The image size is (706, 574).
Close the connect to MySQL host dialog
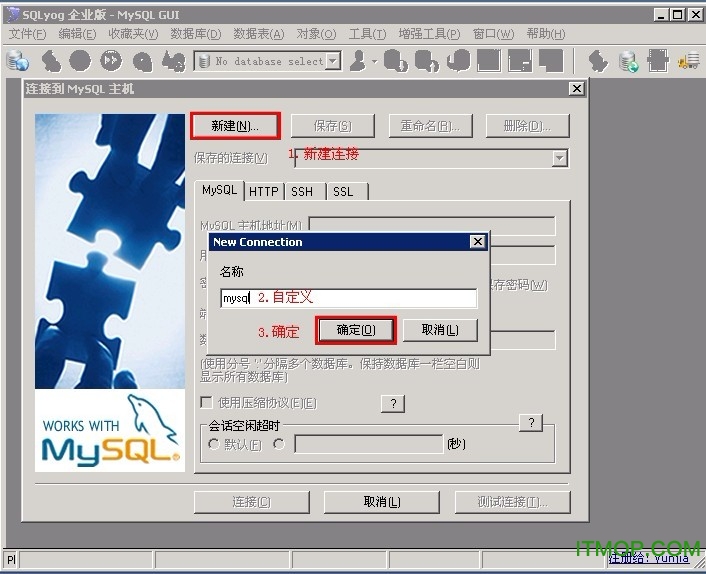[x=576, y=89]
